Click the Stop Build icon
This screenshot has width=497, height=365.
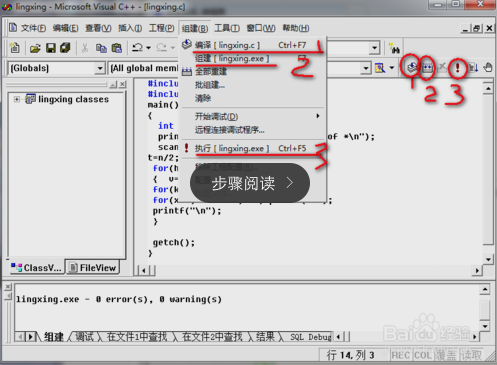point(442,68)
